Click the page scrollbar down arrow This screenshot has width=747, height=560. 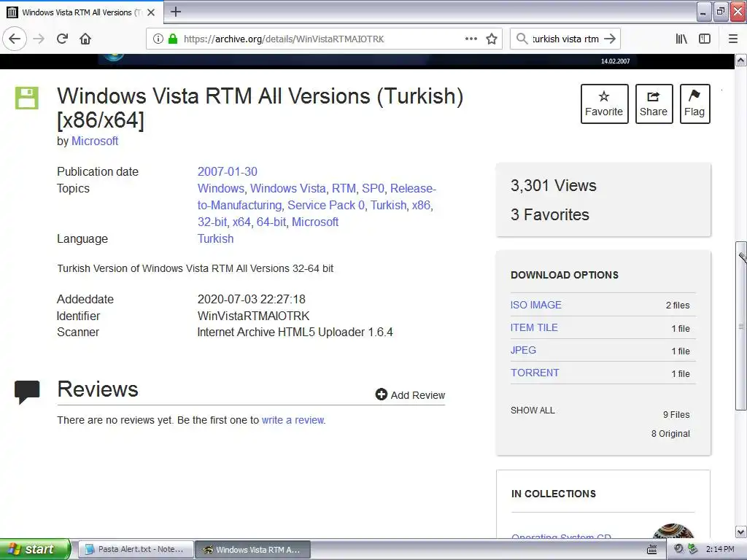pyautogui.click(x=740, y=532)
